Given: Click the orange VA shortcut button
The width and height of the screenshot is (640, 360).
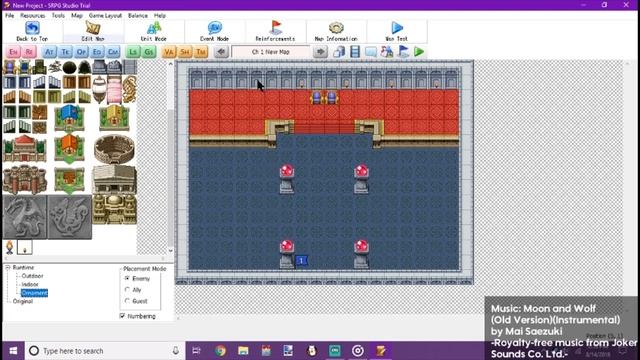Looking at the screenshot, I should pos(169,52).
